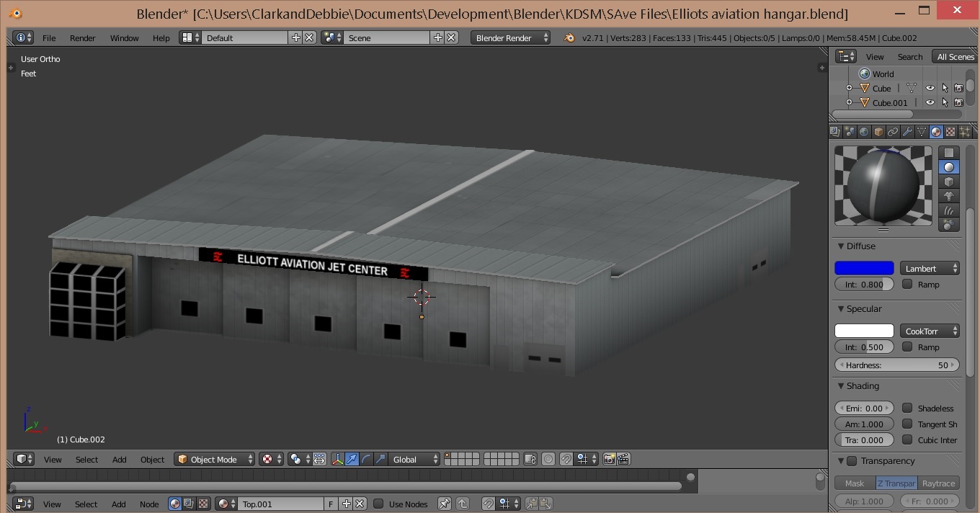Select the Constraints properties tab
This screenshot has width=980, height=513.
tap(893, 132)
